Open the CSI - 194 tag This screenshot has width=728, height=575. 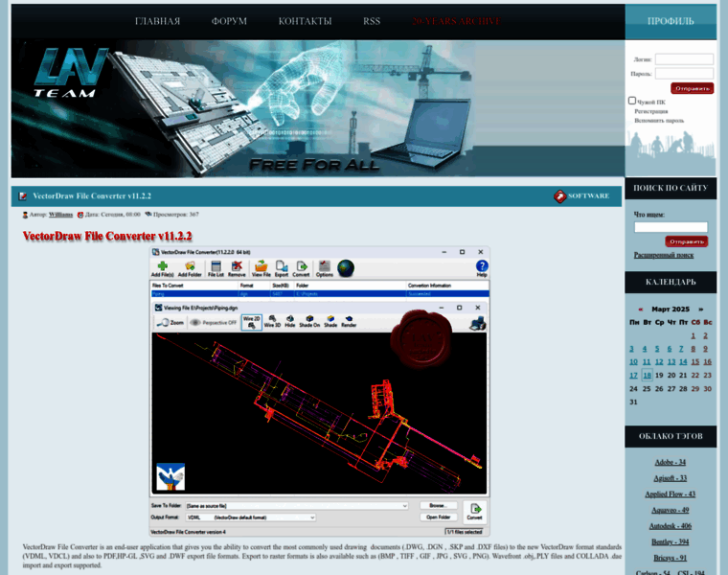point(691,573)
